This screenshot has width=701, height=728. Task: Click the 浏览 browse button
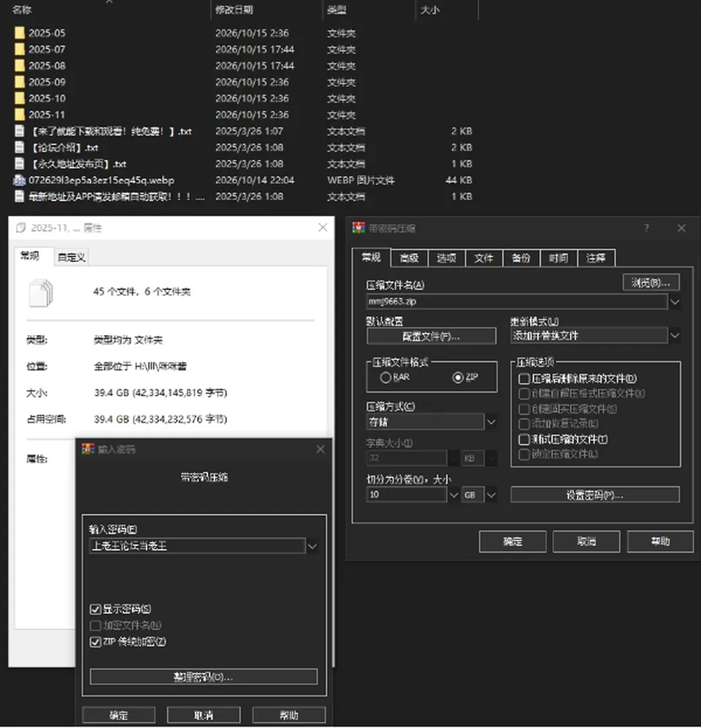click(x=651, y=283)
